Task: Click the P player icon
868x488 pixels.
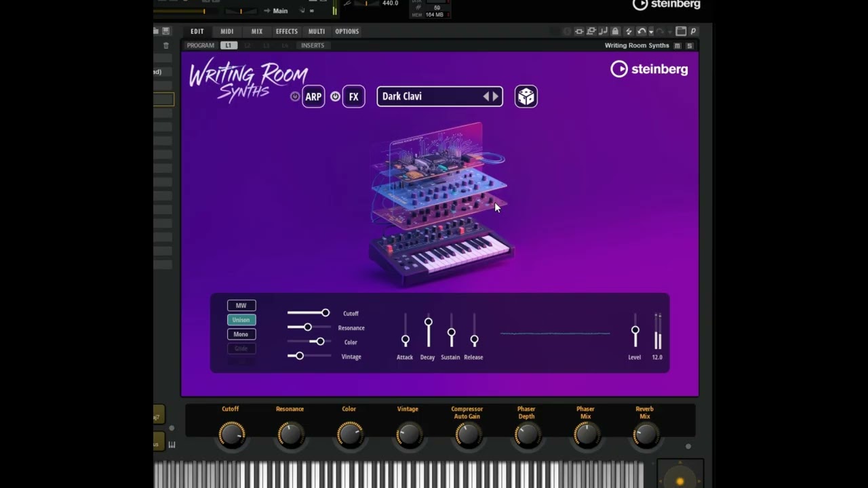Action: (693, 31)
